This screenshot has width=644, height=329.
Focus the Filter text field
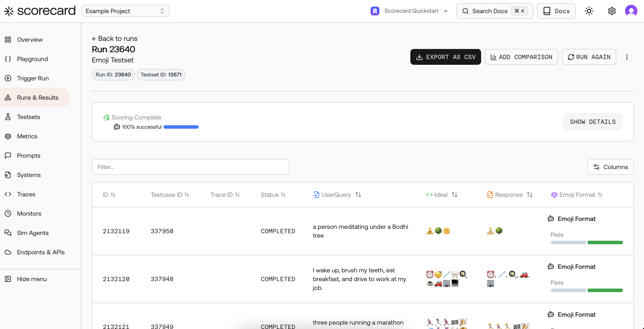pos(191,167)
